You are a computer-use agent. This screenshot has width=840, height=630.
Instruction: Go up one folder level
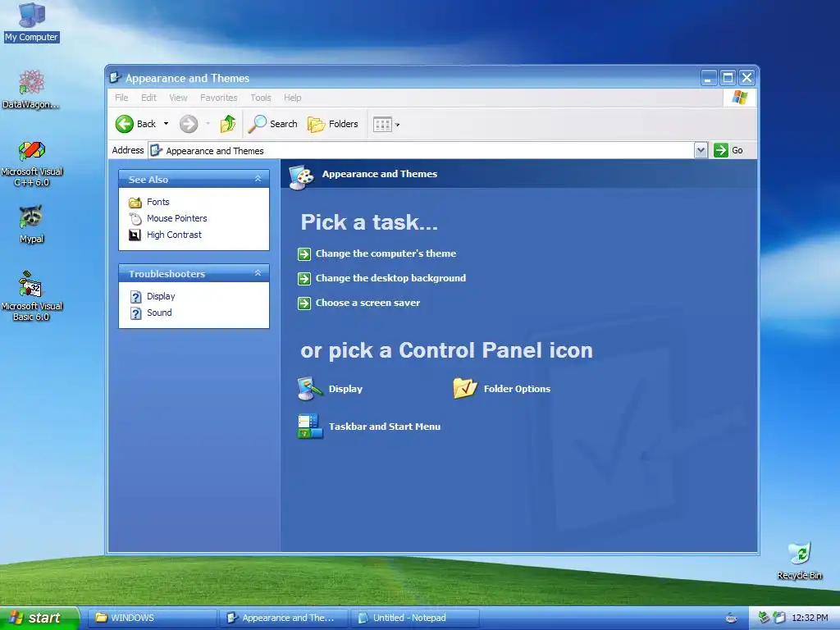tap(228, 124)
